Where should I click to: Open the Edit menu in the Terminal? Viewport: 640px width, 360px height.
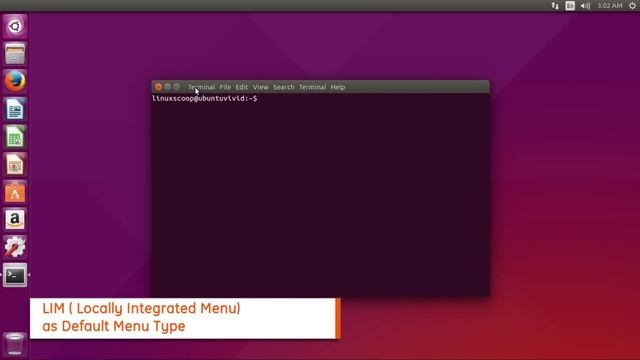pyautogui.click(x=242, y=87)
